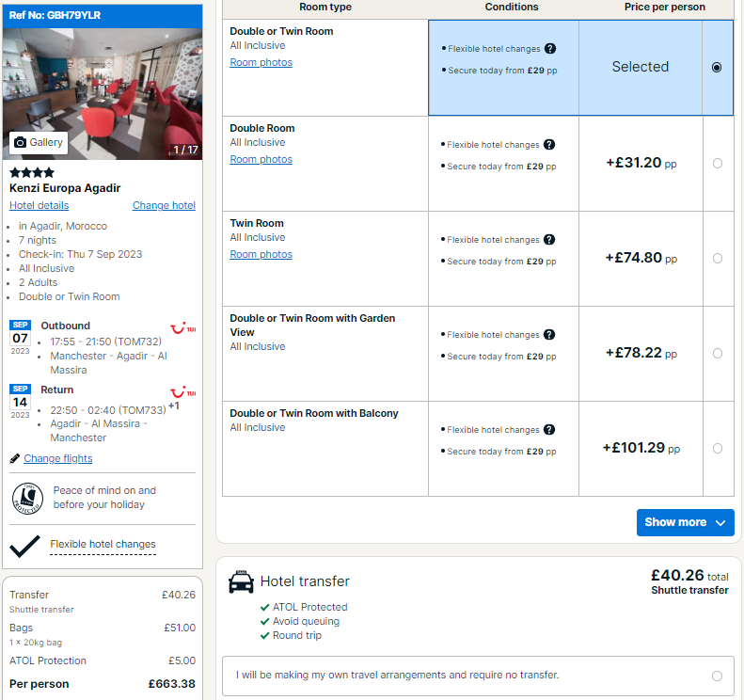Select the Twin Room +£74.80 option
This screenshot has width=744, height=700.
click(718, 258)
